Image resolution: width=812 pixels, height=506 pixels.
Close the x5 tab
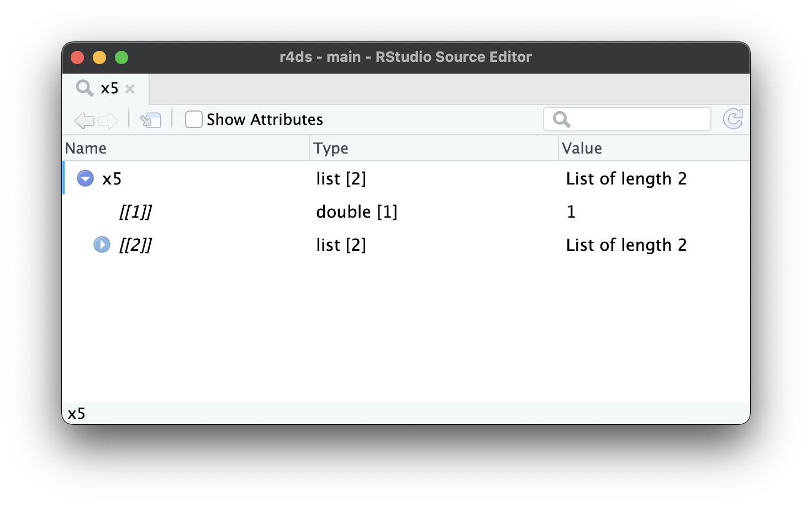point(130,88)
